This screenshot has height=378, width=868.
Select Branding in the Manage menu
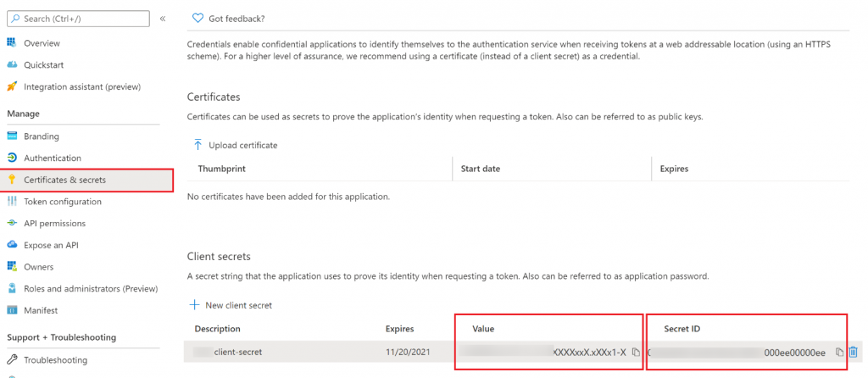click(42, 136)
